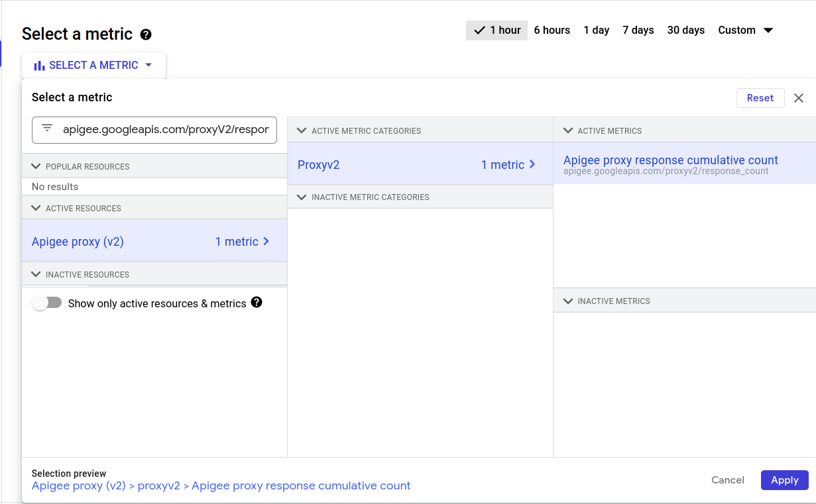816x504 pixels.
Task: Toggle Show only active resources & metrics
Action: coord(47,303)
